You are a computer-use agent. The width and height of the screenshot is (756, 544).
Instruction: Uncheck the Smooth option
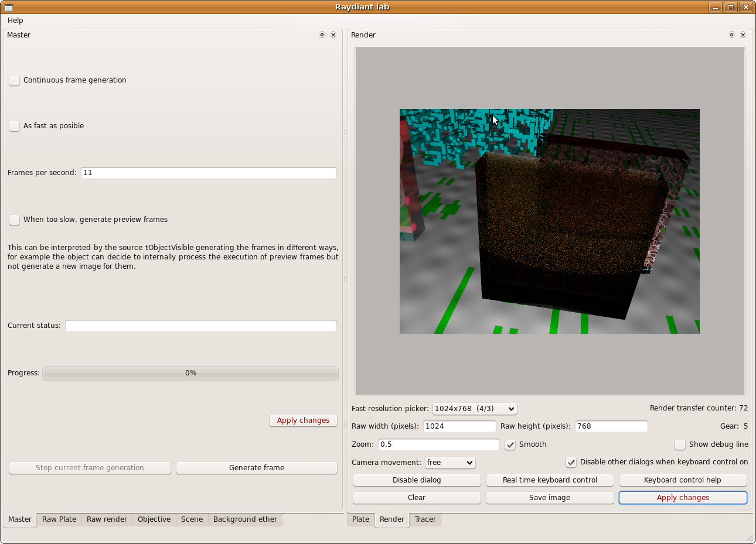pos(510,444)
